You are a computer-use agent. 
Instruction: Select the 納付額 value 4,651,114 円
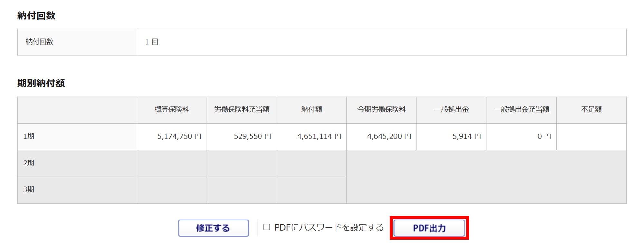coord(319,136)
